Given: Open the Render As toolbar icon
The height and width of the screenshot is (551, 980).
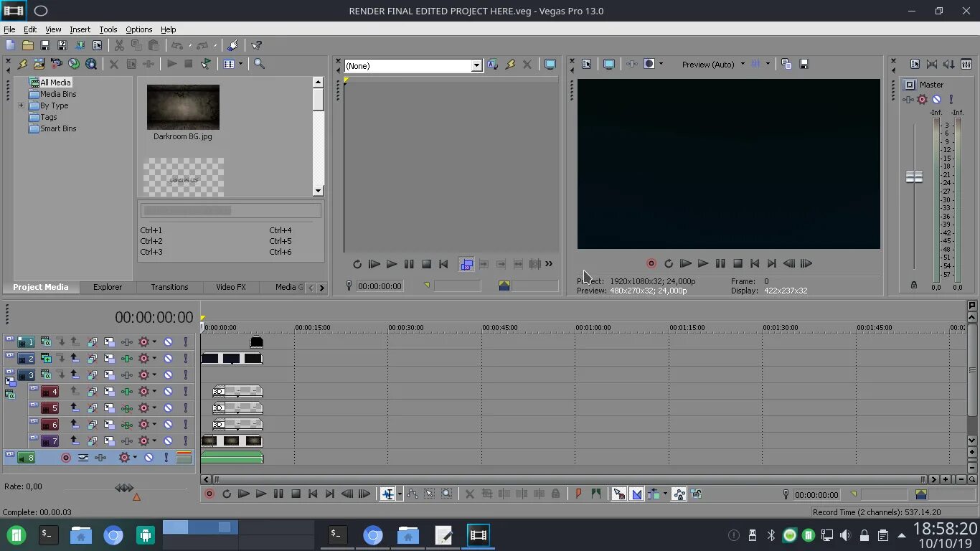Looking at the screenshot, I should click(x=80, y=45).
